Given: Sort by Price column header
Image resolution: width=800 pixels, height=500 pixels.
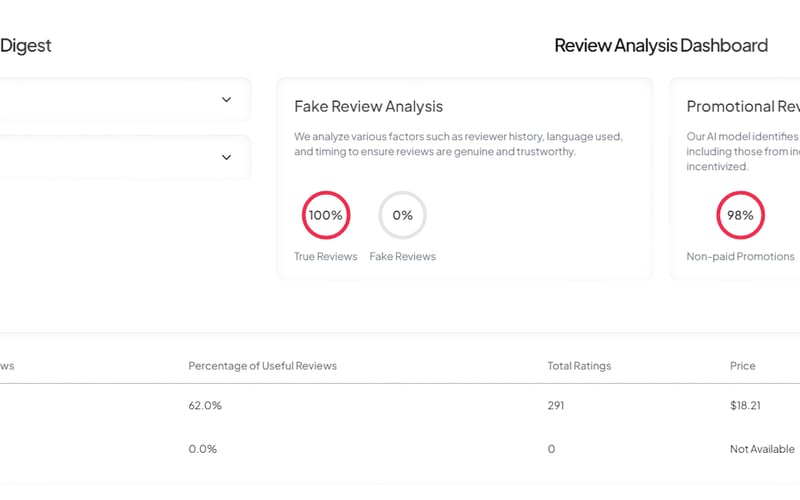Looking at the screenshot, I should point(742,366).
